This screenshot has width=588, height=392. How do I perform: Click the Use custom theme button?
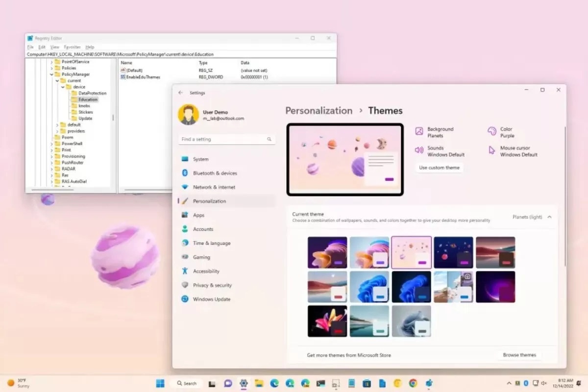point(439,168)
